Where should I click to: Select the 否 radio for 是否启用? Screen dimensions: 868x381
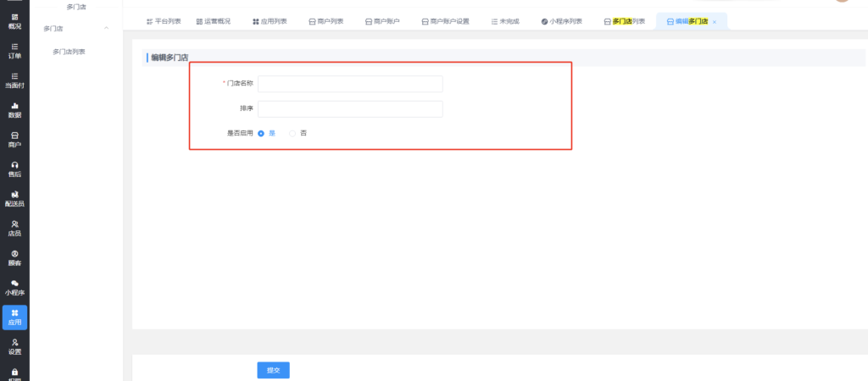click(x=293, y=133)
